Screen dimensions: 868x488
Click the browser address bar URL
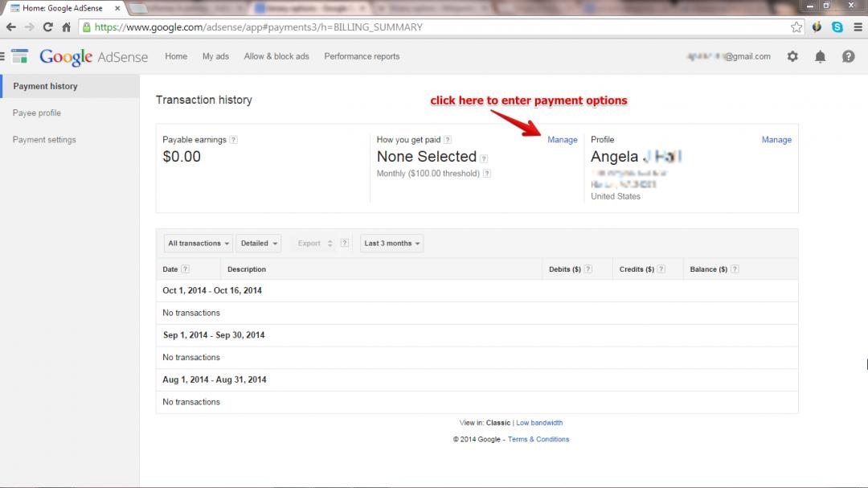[x=259, y=27]
